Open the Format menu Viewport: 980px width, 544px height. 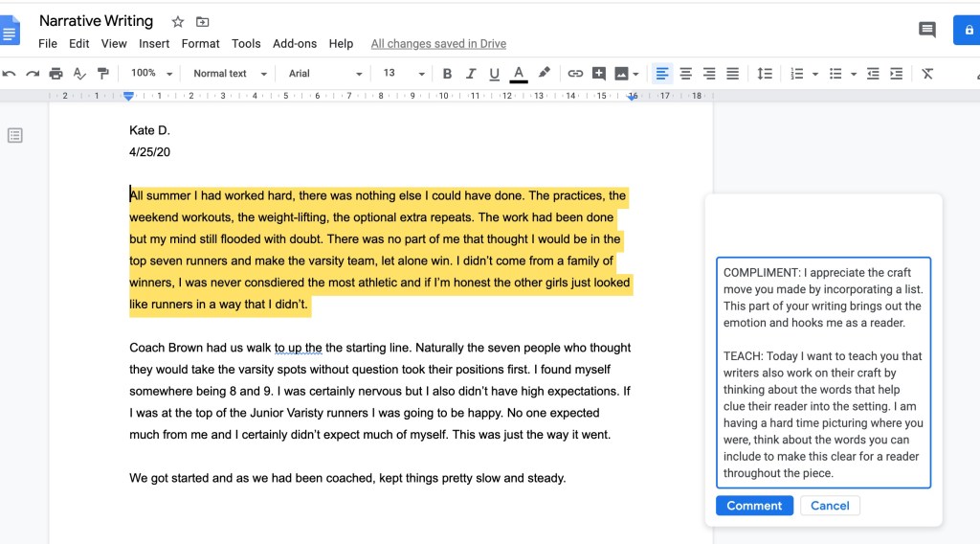pyautogui.click(x=200, y=43)
